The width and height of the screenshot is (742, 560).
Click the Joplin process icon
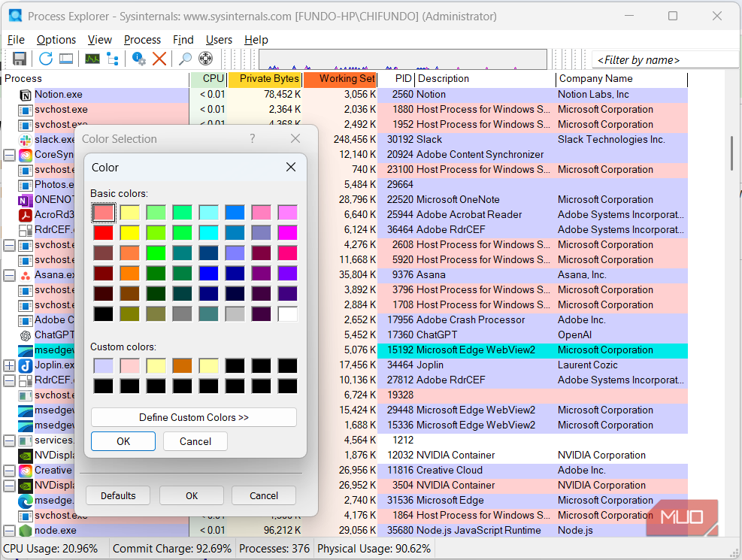pos(26,365)
